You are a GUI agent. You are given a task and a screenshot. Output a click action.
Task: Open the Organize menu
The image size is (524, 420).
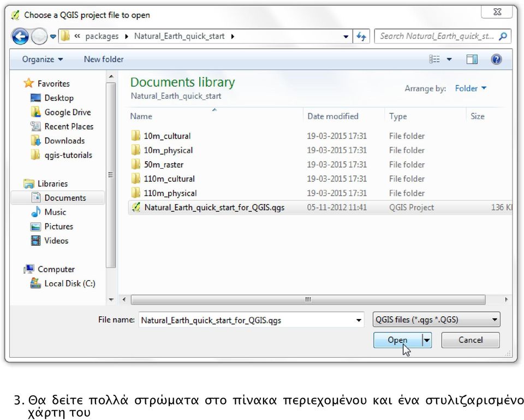[43, 59]
